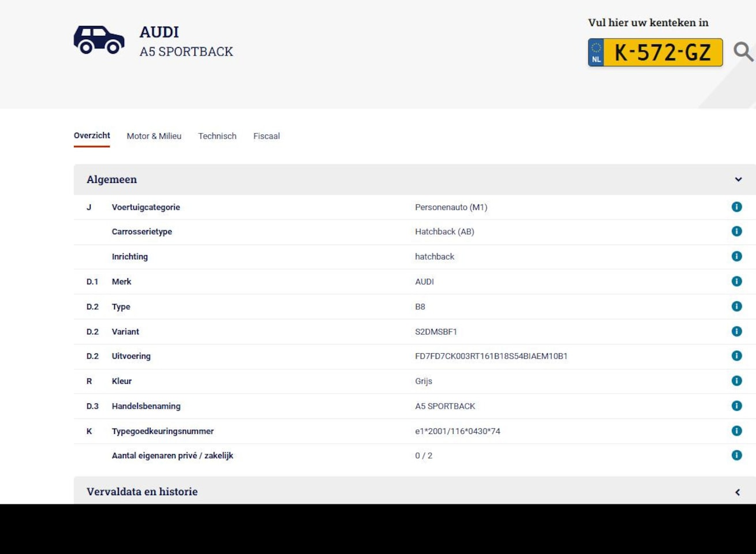Show info for Carrosserietype row
The height and width of the screenshot is (554, 756).
click(x=736, y=231)
